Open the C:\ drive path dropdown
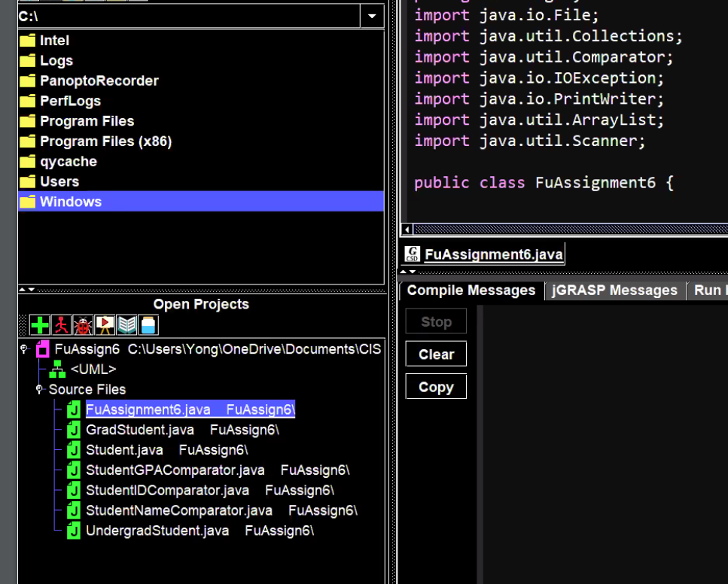This screenshot has height=584, width=728. 372,16
